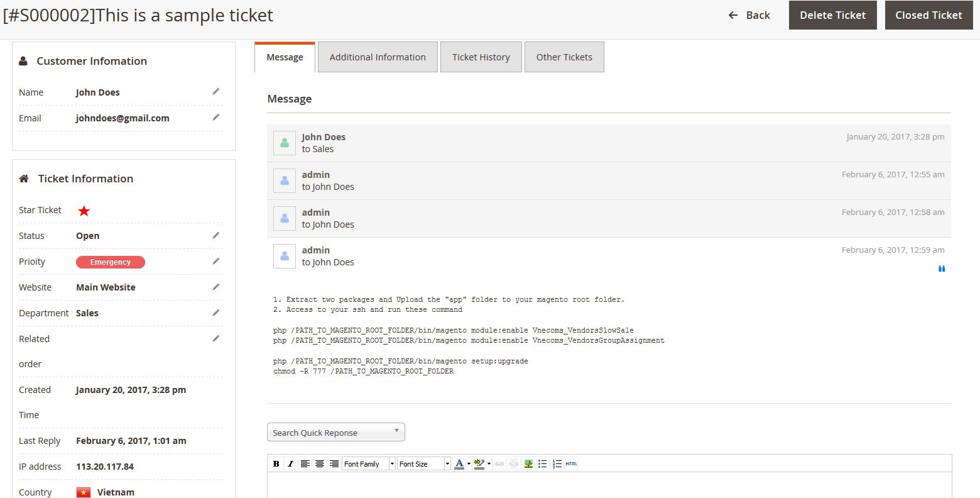Click the johndoes@gmail.com email text

122,118
